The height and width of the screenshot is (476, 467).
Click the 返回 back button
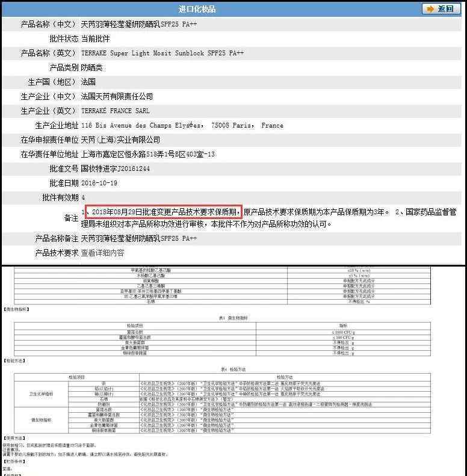pos(441,9)
